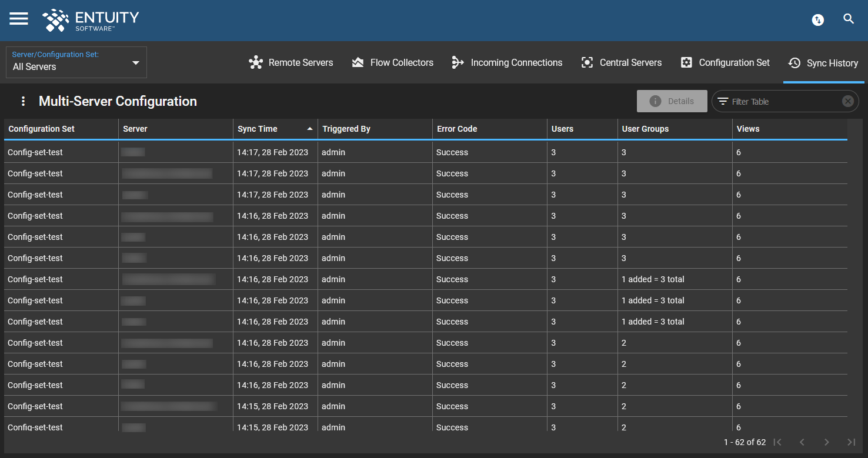868x458 pixels.
Task: Switch to the Flow Collectors tab
Action: click(x=392, y=62)
